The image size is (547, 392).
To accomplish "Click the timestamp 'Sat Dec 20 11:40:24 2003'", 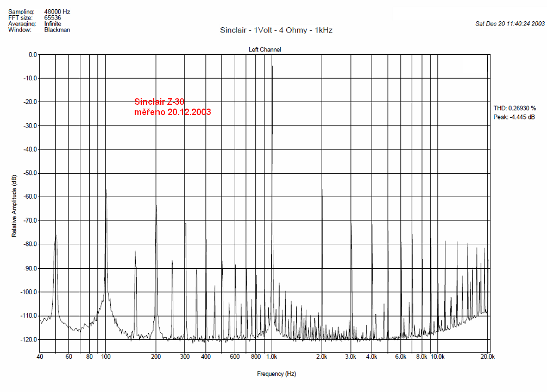I will coord(510,24).
